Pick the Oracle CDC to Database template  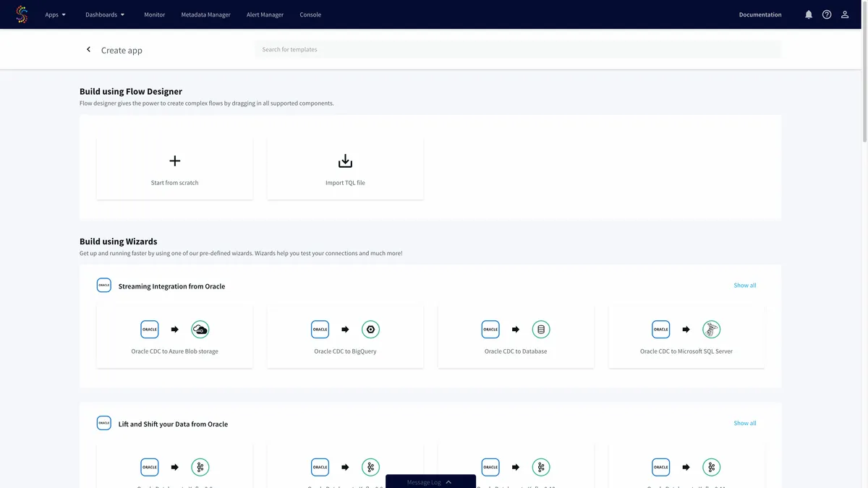click(516, 336)
